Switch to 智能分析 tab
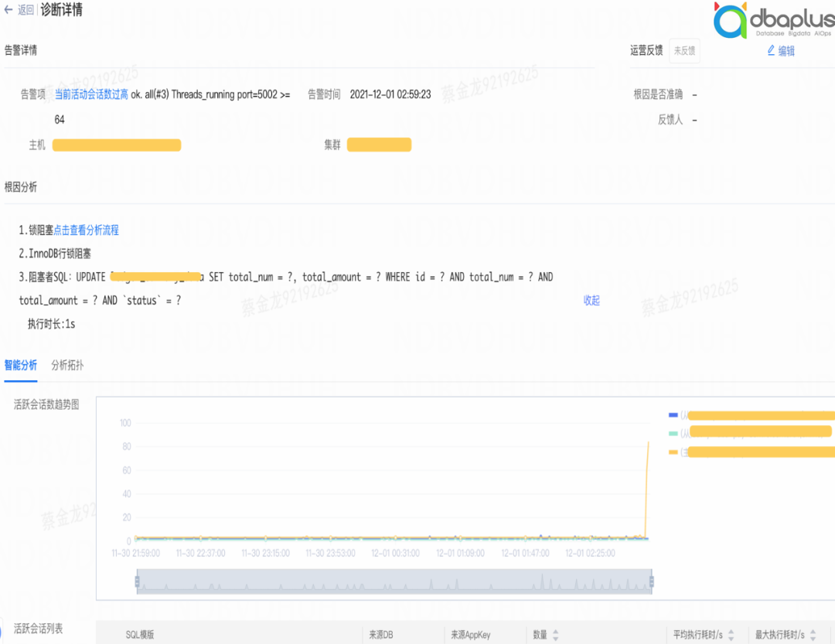The image size is (835, 644). (x=20, y=365)
